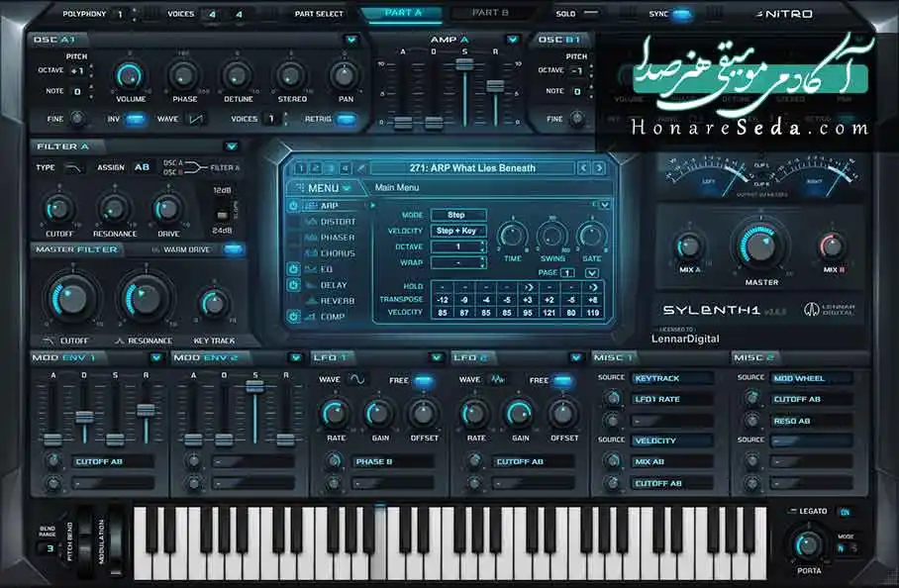The width and height of the screenshot is (899, 588).
Task: Click the back arrow beside bank button 4
Action: point(360,168)
